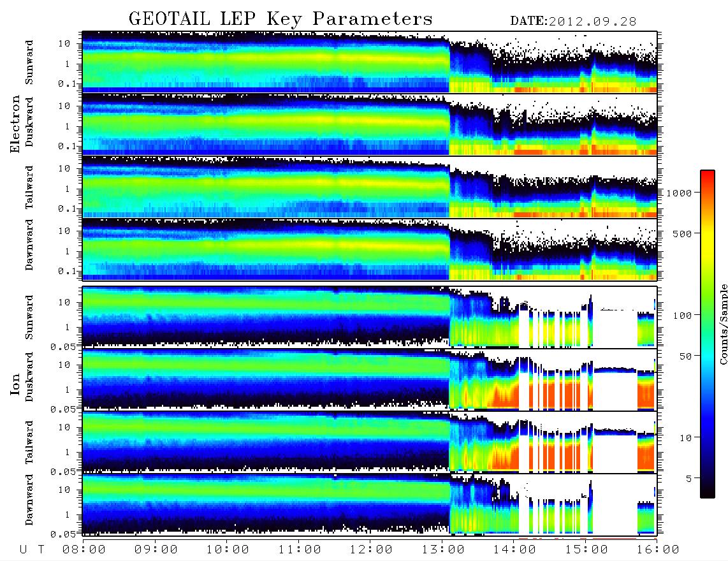
Task: Click the "14:00" time tick label
Action: coord(514,550)
